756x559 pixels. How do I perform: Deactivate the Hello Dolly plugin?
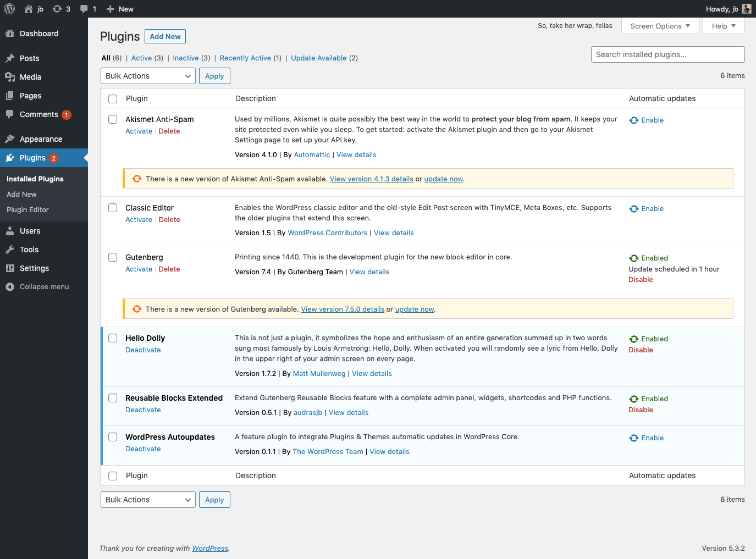coord(143,350)
